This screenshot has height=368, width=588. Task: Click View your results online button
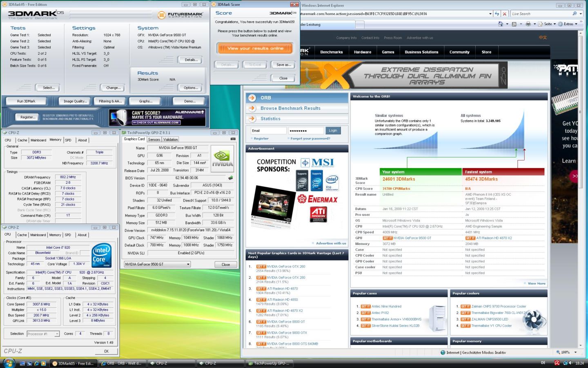[x=255, y=48]
